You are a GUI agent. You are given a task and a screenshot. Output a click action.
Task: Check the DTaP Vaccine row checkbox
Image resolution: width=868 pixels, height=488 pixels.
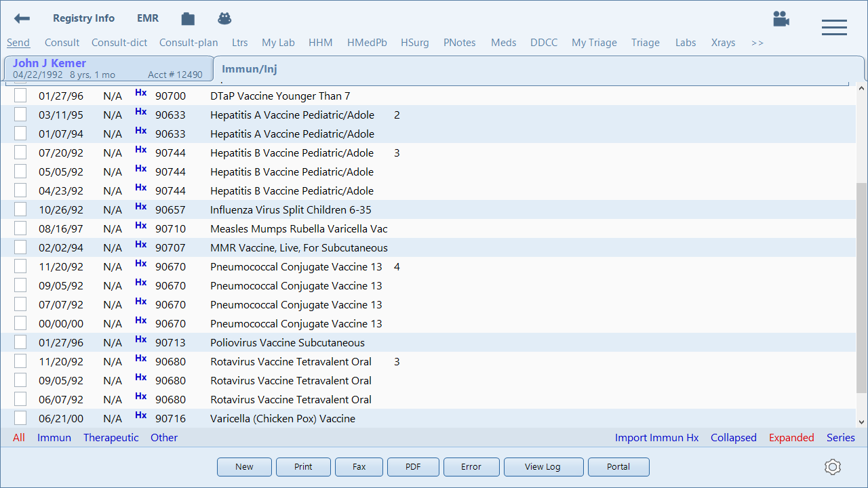pos(20,96)
